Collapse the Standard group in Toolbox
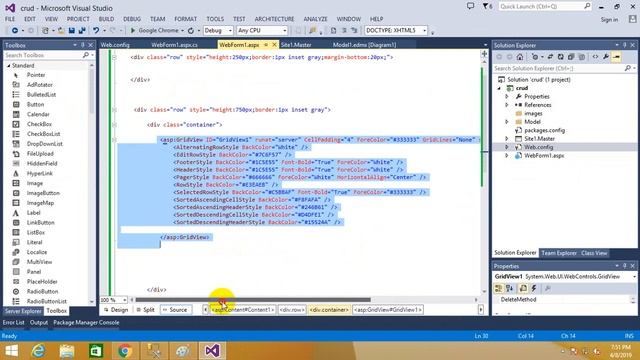 coord(9,65)
